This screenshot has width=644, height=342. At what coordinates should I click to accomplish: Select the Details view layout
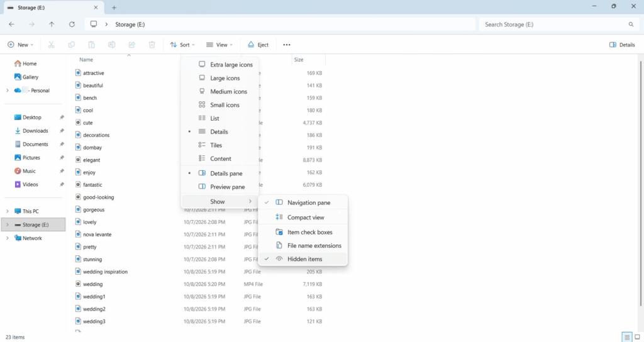pos(220,132)
